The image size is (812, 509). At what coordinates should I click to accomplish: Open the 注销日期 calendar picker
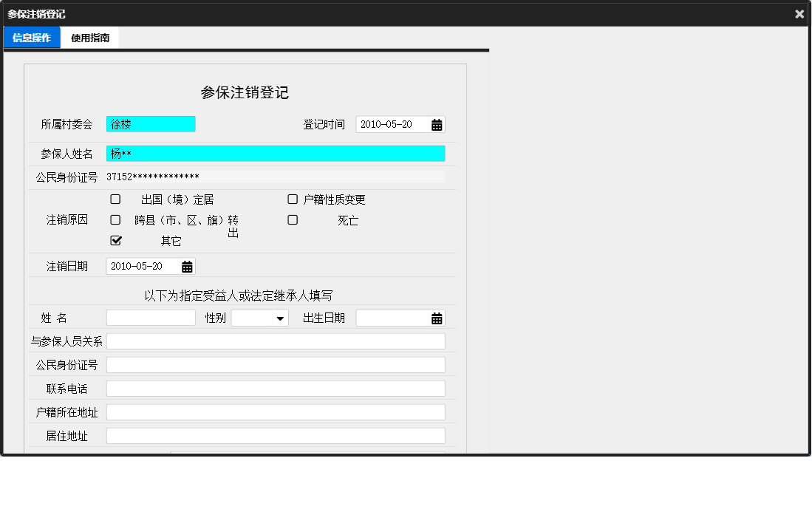(x=187, y=266)
